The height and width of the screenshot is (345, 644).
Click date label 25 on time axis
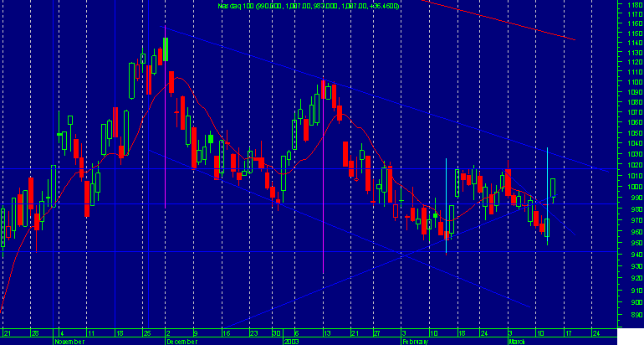coord(146,332)
